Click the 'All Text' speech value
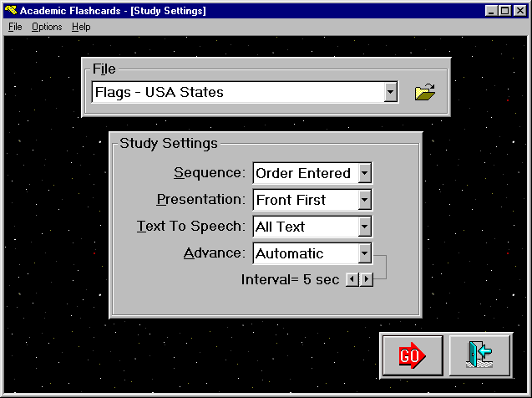The image size is (532, 398). 304,227
